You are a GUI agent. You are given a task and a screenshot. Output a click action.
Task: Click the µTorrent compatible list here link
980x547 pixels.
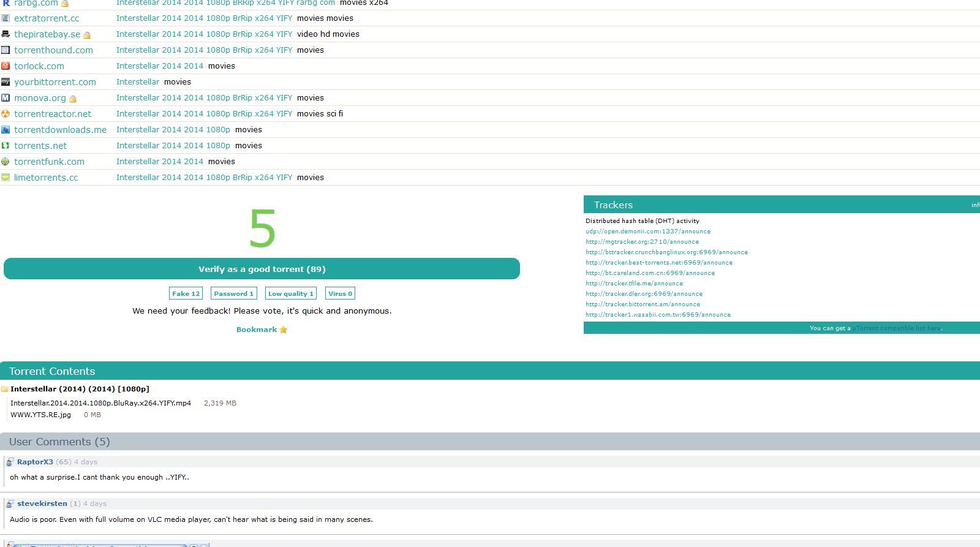tap(897, 328)
